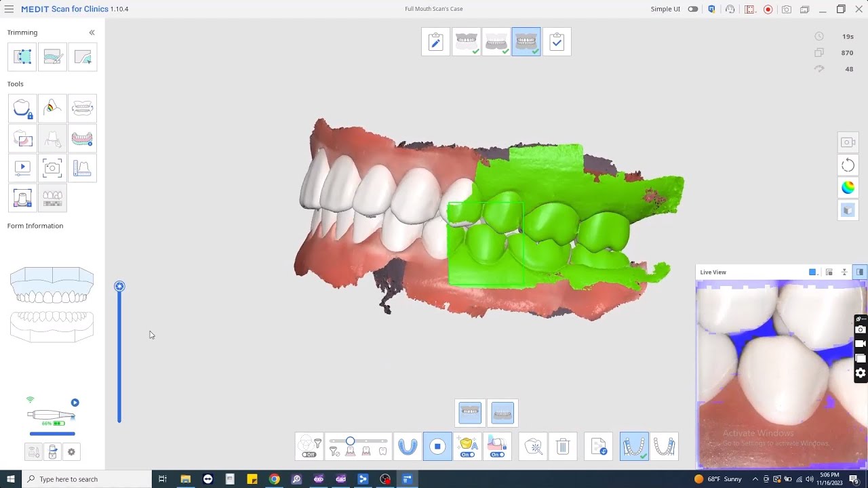
Task: Open the abutment/scanbody matching tool
Action: click(22, 198)
